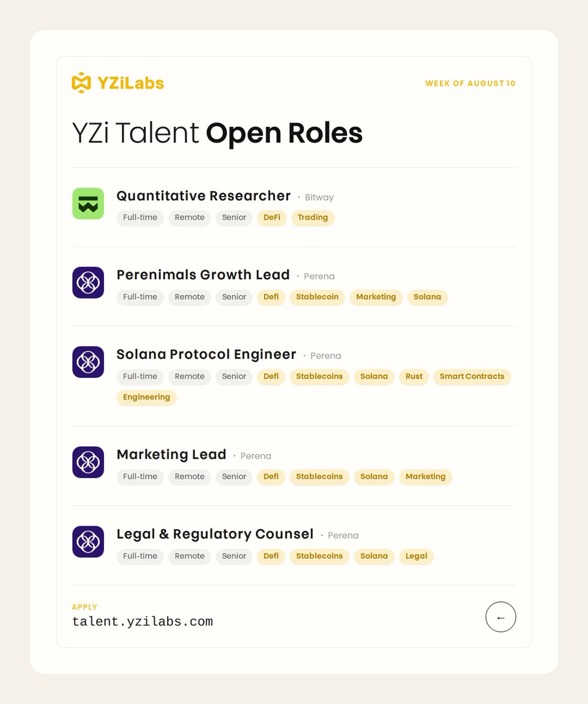Select the Rust tag
This screenshot has width=588, height=704.
(414, 377)
